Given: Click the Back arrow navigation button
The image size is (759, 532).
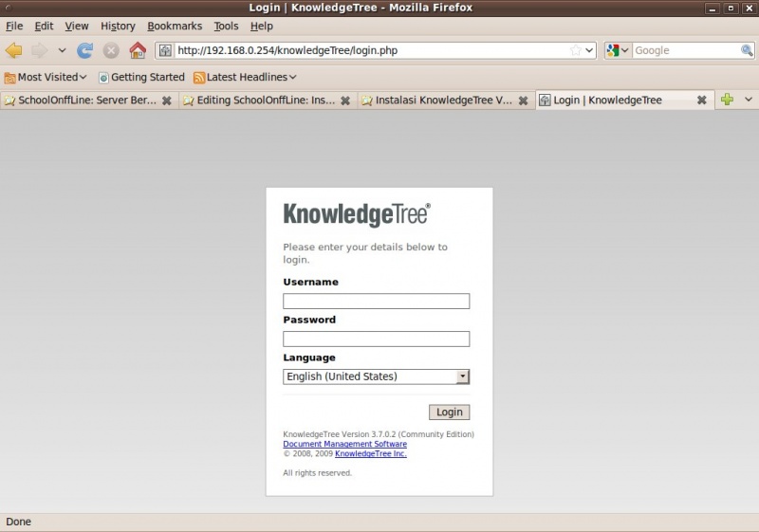Looking at the screenshot, I should pyautogui.click(x=13, y=50).
